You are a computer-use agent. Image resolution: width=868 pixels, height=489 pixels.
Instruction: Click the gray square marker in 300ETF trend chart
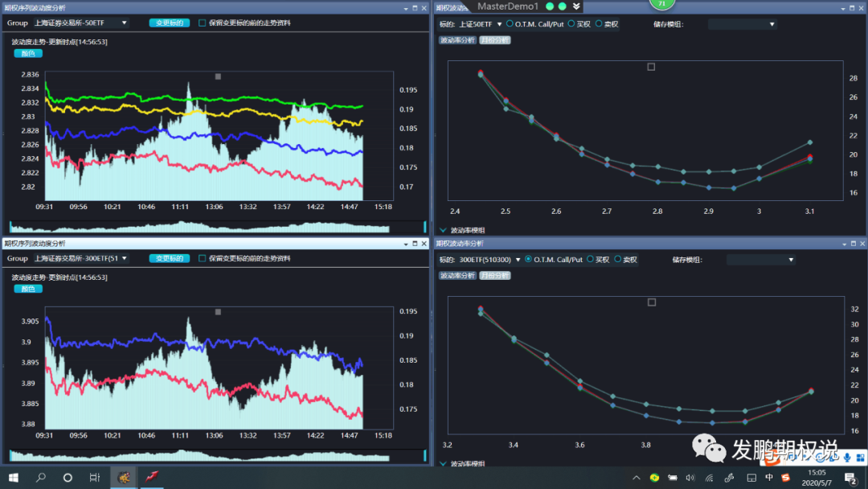(x=218, y=312)
